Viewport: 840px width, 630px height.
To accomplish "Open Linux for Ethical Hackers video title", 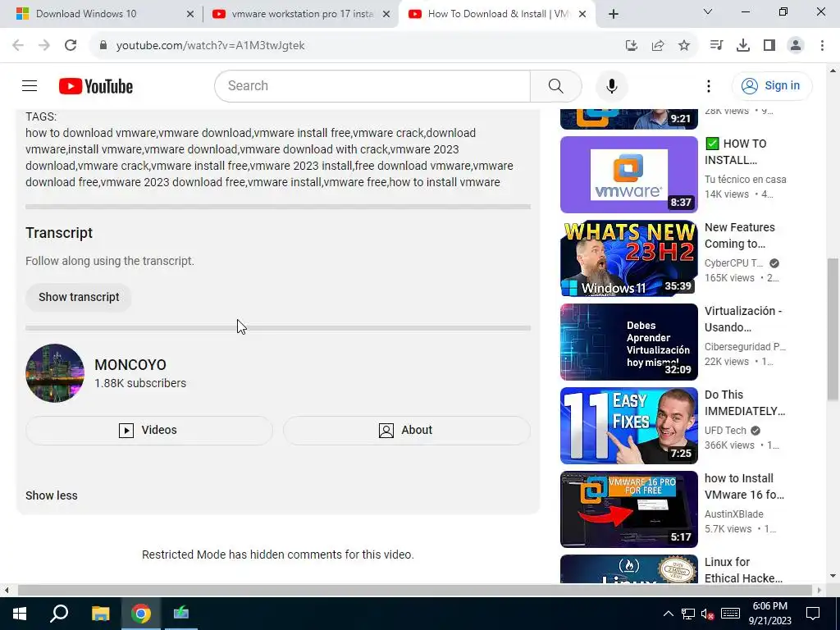I will tap(743, 569).
